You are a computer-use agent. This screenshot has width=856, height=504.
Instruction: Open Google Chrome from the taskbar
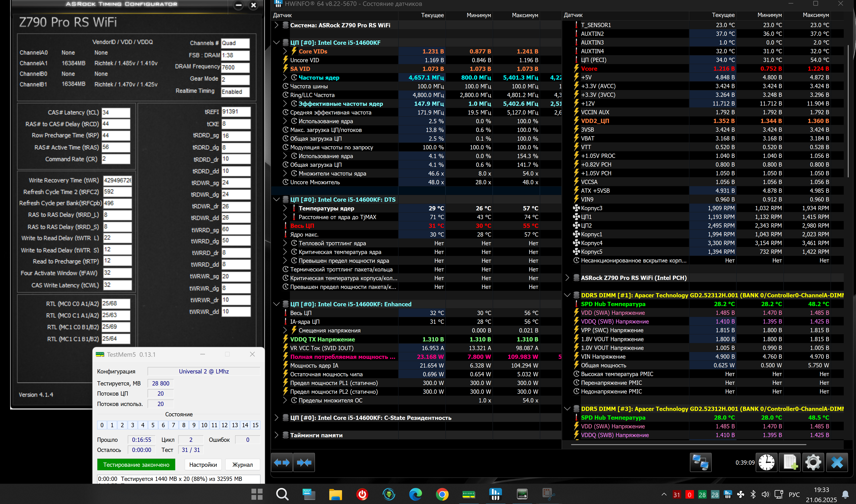point(442,494)
